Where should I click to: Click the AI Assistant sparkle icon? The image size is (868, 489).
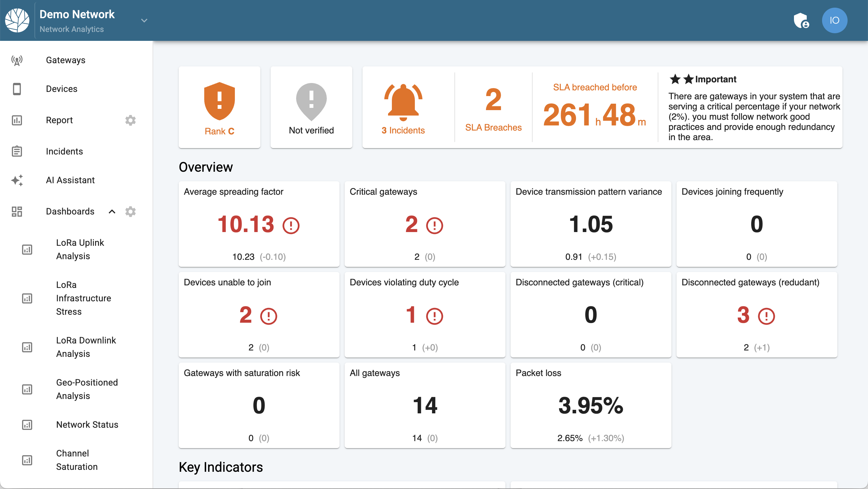[17, 180]
